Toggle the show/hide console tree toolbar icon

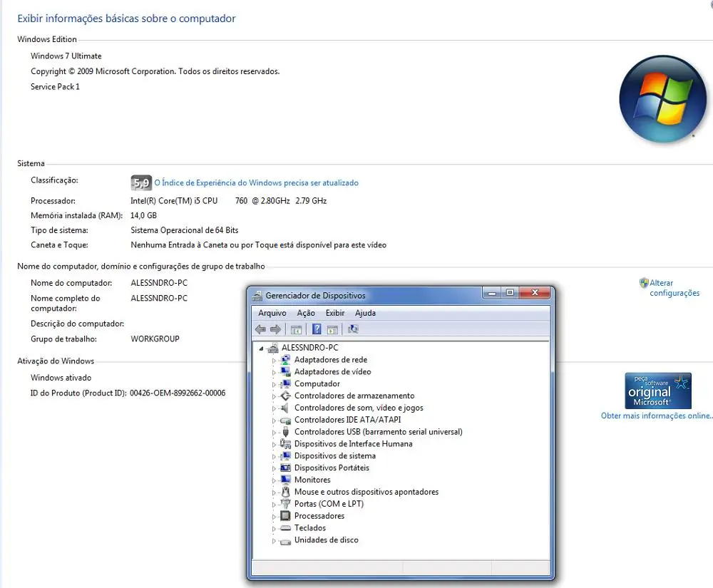point(296,329)
